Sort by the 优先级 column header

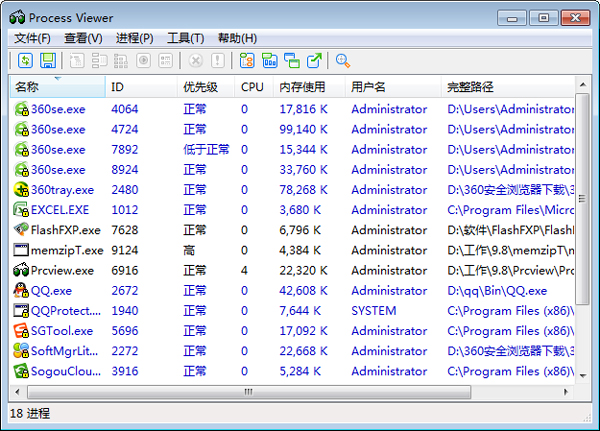(206, 87)
